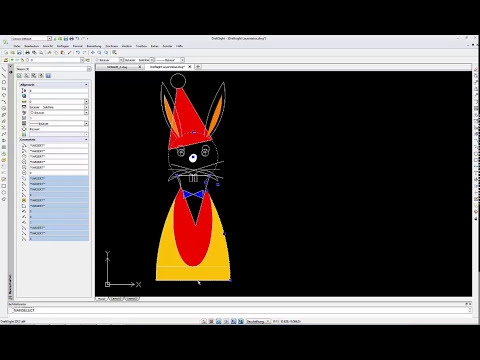
Task: Select the Arc tool in the Draw toolbar
Action: (x=4, y=102)
